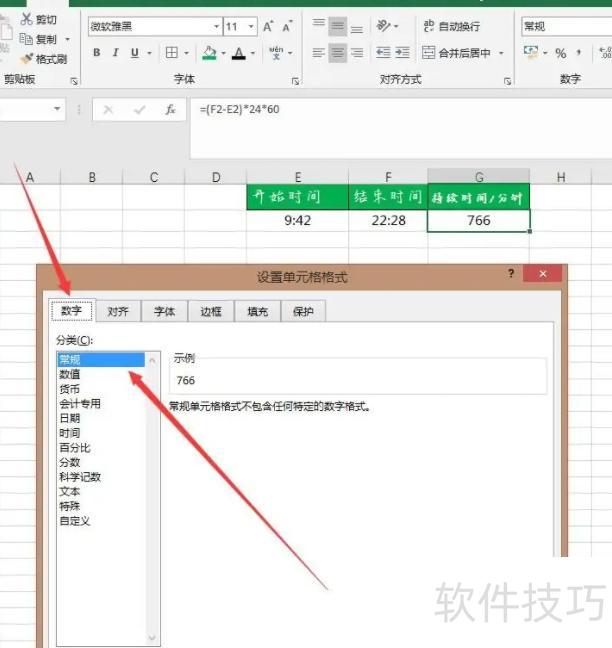The image size is (612, 648).
Task: Align text to the left
Action: click(x=319, y=53)
